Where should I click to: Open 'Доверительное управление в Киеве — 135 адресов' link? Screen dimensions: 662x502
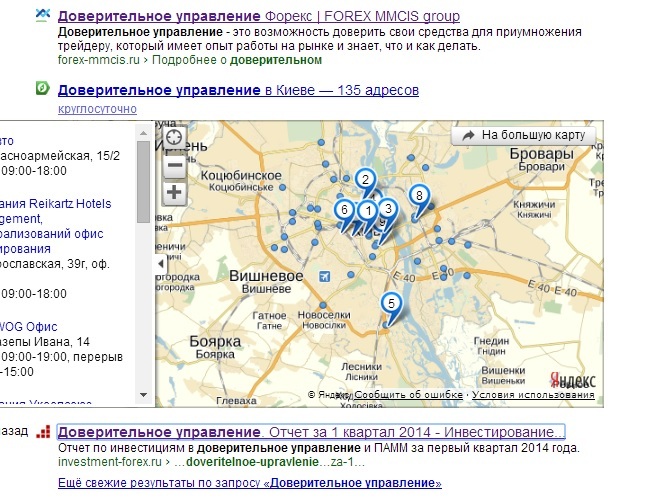pyautogui.click(x=238, y=90)
